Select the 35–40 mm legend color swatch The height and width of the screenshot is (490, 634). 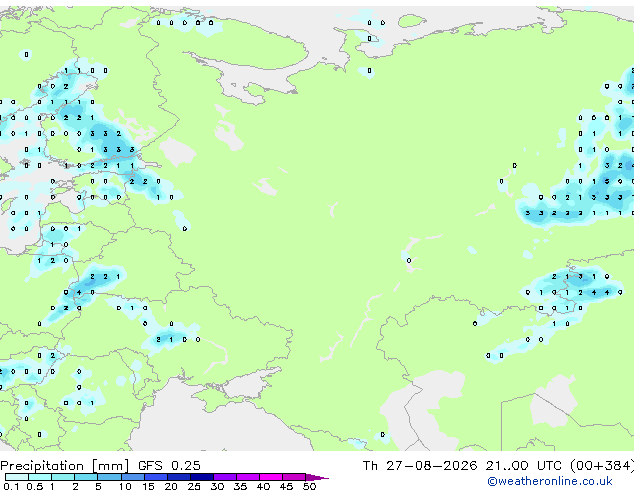pos(248,477)
